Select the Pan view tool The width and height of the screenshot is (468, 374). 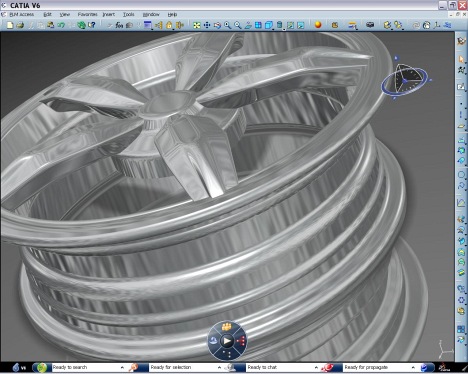click(207, 25)
